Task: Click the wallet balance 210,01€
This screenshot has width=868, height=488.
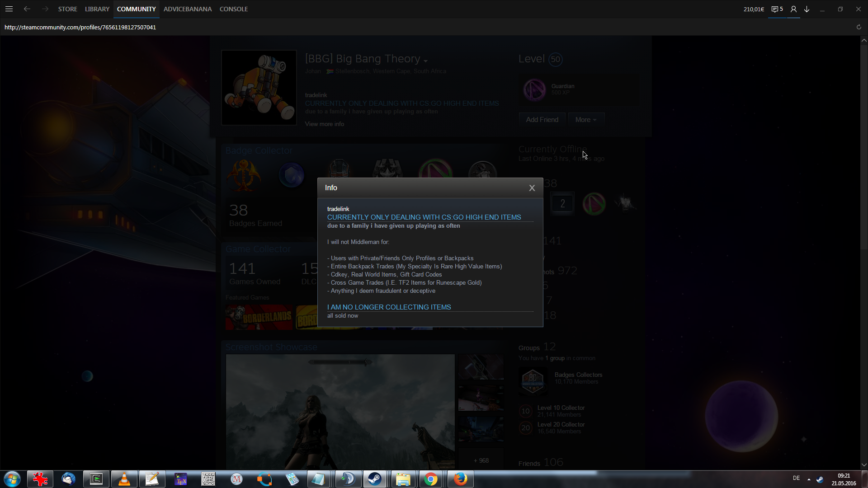Action: coord(754,9)
